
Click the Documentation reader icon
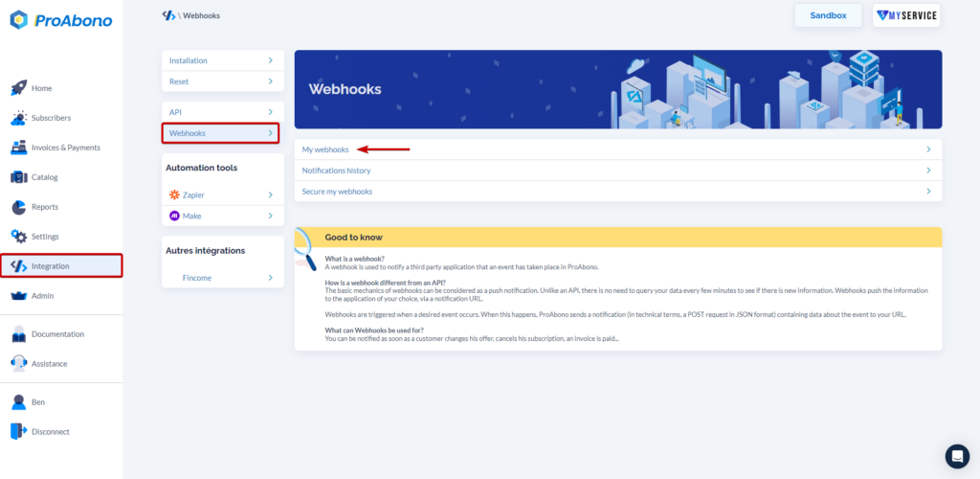tap(19, 334)
